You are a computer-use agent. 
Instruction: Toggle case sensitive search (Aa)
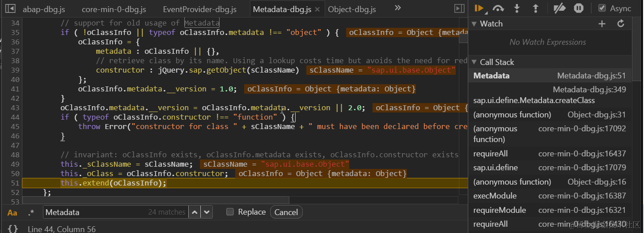pyautogui.click(x=13, y=212)
